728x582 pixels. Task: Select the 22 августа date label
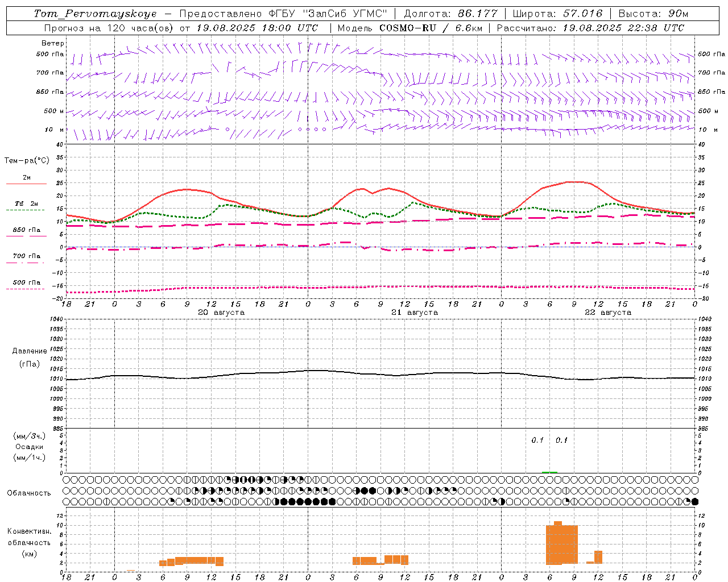click(x=608, y=313)
